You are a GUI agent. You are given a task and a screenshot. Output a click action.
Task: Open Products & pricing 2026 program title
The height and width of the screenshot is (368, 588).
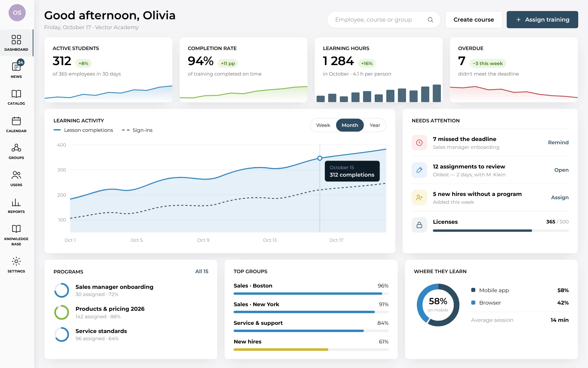(110, 309)
